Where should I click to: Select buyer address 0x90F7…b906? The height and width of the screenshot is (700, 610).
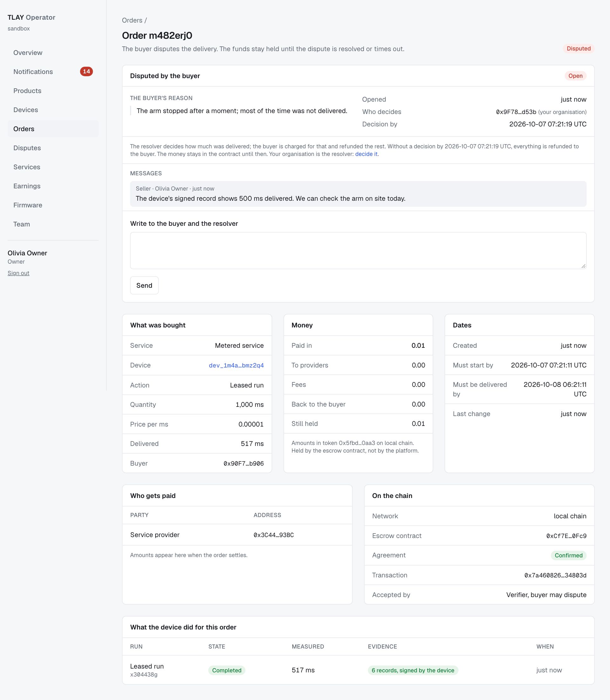(x=243, y=463)
